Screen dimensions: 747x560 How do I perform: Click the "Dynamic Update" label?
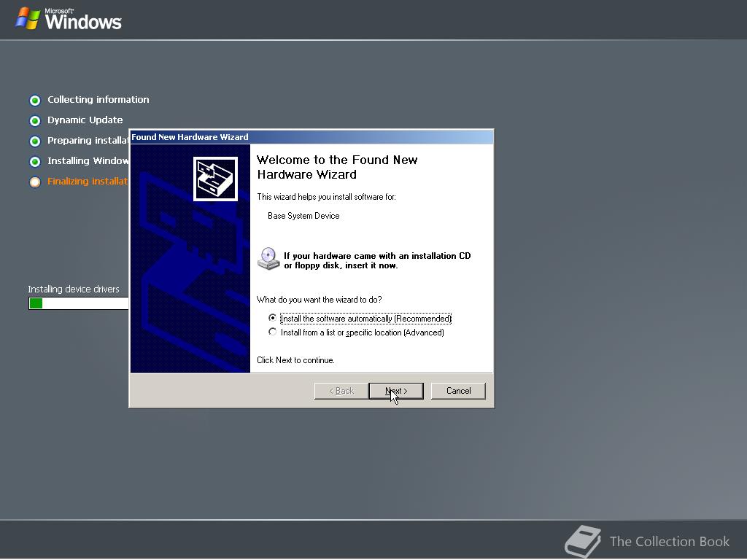[x=85, y=120]
